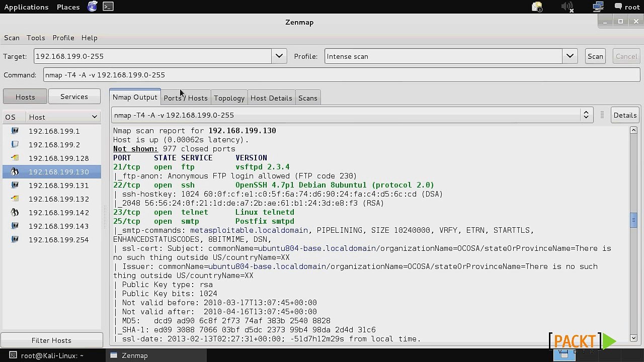Launch the web browser from top panel
Image resolution: width=644 pixels, height=362 pixels.
(x=93, y=7)
